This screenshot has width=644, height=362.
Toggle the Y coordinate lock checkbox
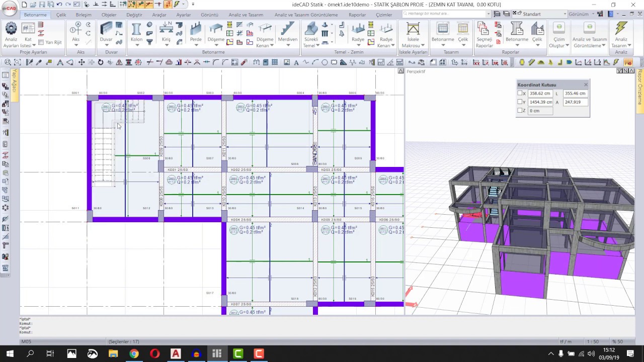coord(520,102)
